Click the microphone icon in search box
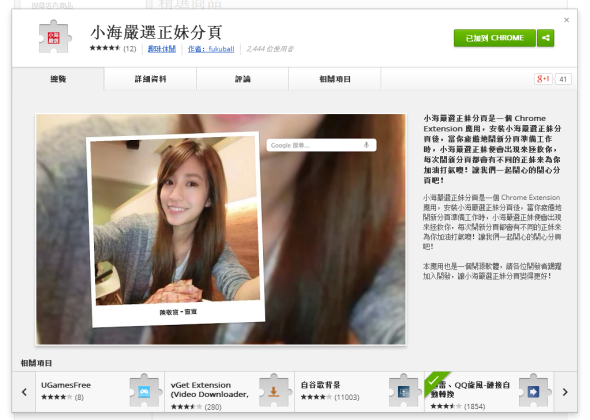 tap(366, 145)
